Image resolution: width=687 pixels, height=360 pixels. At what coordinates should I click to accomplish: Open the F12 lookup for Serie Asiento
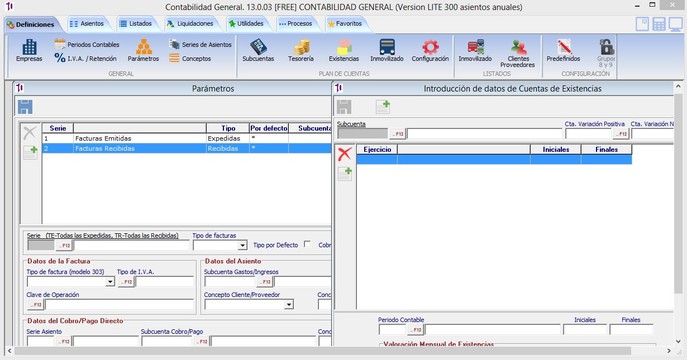(64, 342)
